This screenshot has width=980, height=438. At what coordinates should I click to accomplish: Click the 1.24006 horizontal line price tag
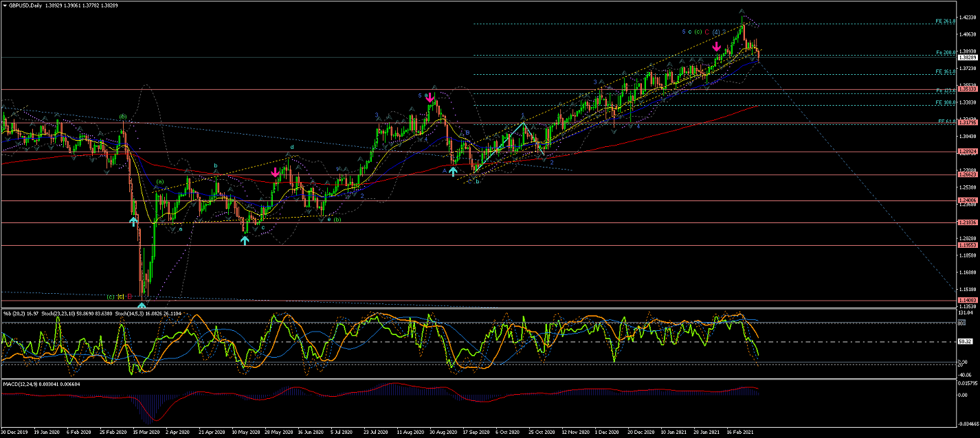[968, 200]
